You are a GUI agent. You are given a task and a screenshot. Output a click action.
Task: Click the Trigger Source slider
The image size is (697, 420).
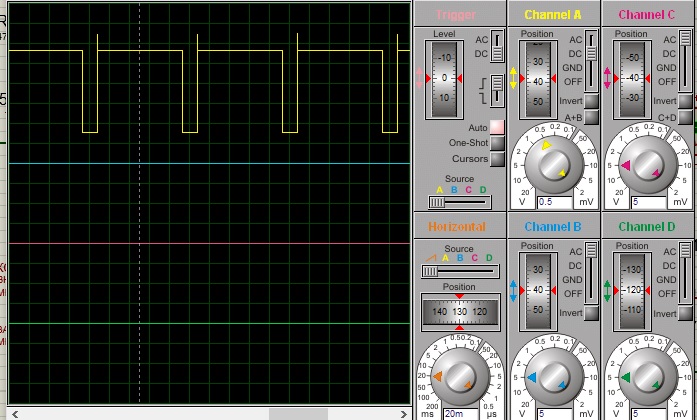tap(458, 201)
